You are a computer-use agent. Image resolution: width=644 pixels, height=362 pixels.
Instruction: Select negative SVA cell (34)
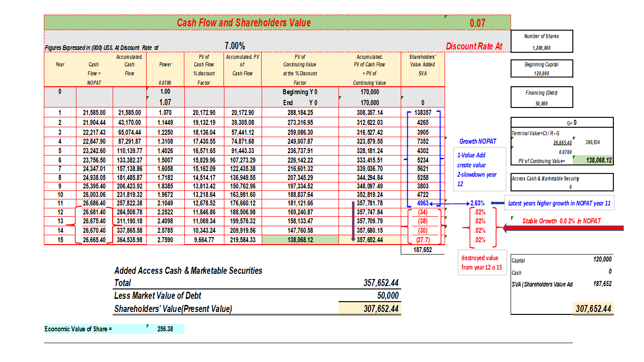point(422,212)
